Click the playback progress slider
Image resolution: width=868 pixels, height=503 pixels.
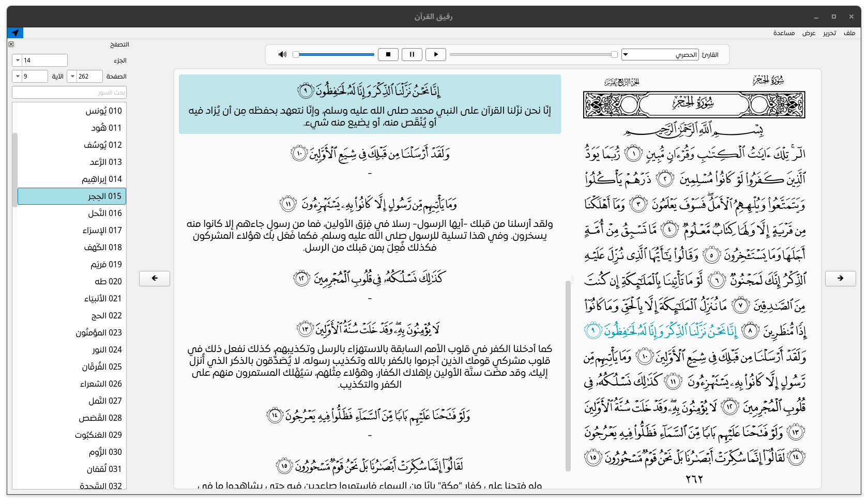(x=534, y=54)
